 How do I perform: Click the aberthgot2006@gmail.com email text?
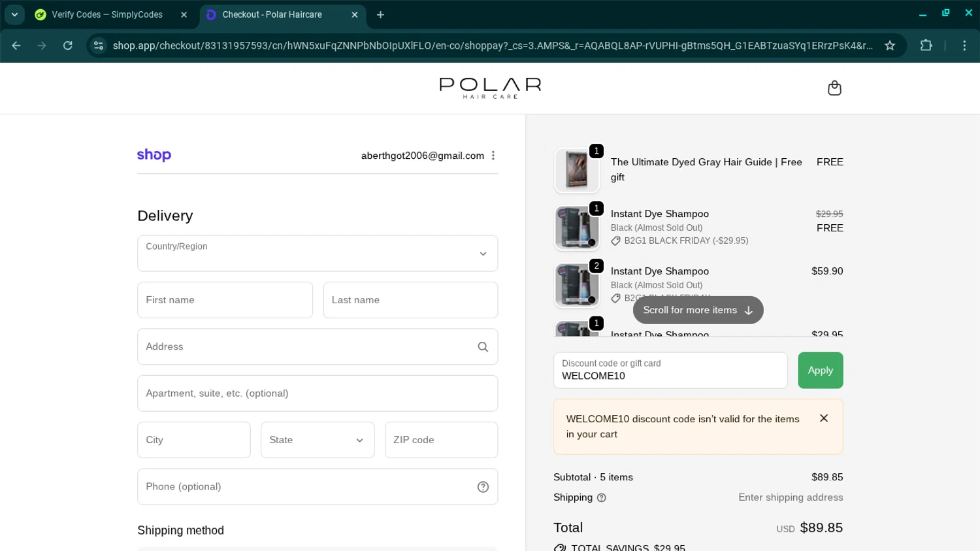(x=423, y=156)
